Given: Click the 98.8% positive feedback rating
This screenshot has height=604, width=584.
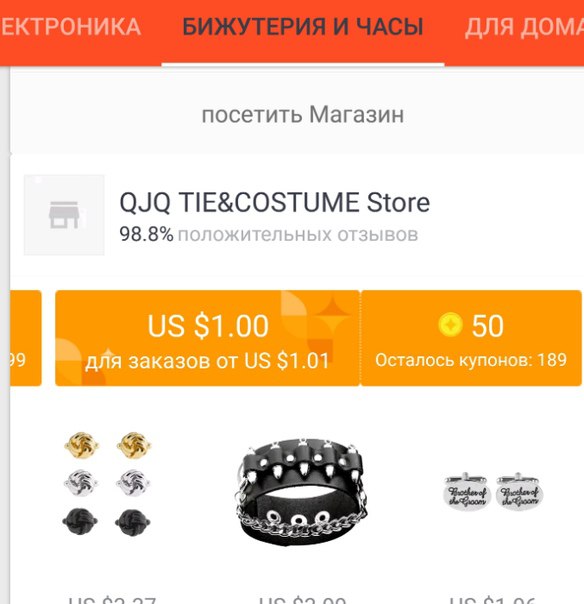Looking at the screenshot, I should click(146, 234).
